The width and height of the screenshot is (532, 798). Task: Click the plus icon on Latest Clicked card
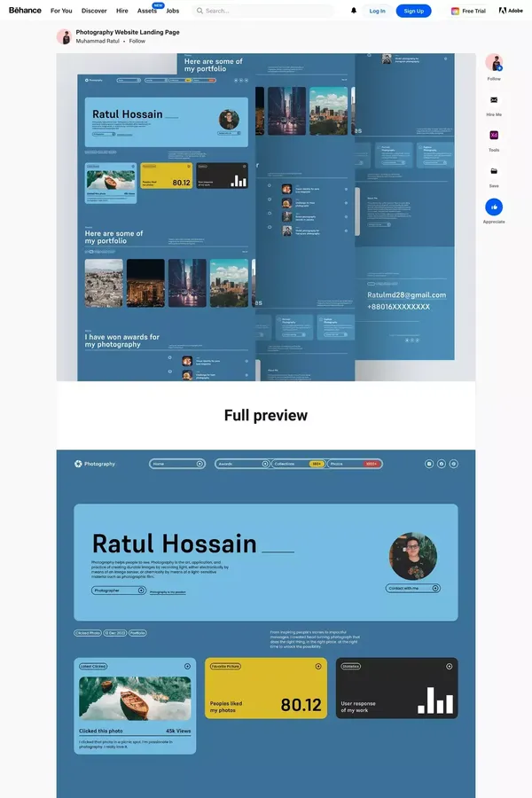pyautogui.click(x=187, y=666)
